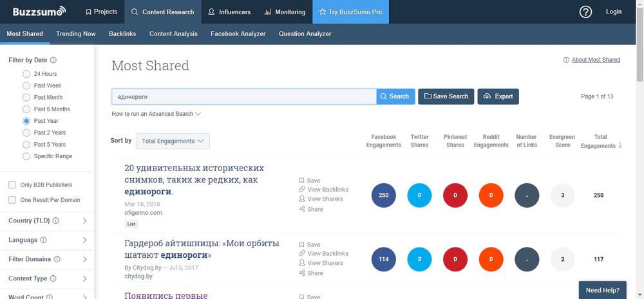Click Facebook engagements circle showing 114
This screenshot has width=644, height=299.
tap(383, 259)
